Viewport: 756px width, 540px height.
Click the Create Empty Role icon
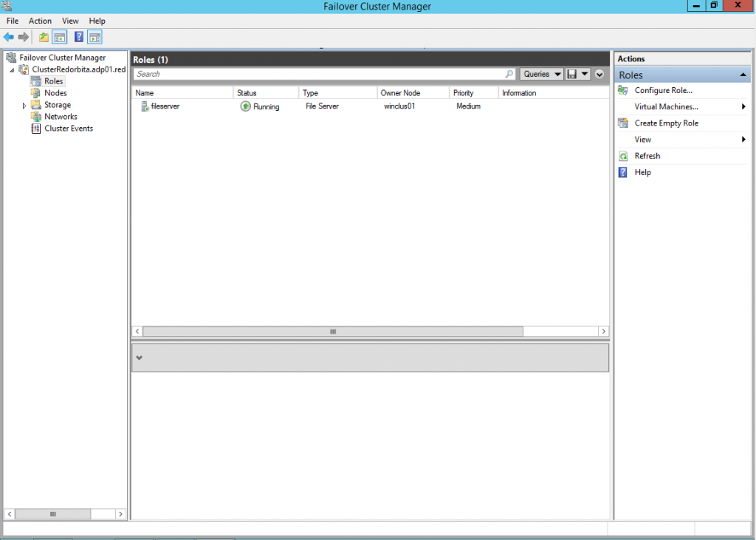tap(622, 123)
